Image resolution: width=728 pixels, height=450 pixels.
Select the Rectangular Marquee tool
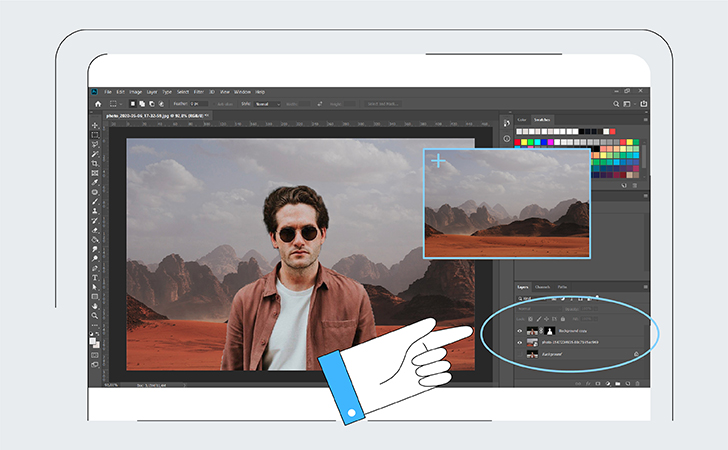click(95, 135)
